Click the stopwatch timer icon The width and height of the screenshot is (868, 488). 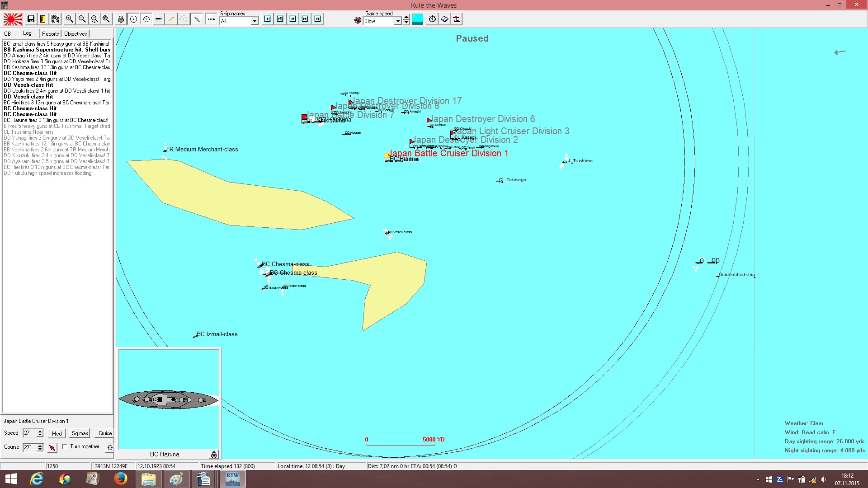tap(433, 19)
